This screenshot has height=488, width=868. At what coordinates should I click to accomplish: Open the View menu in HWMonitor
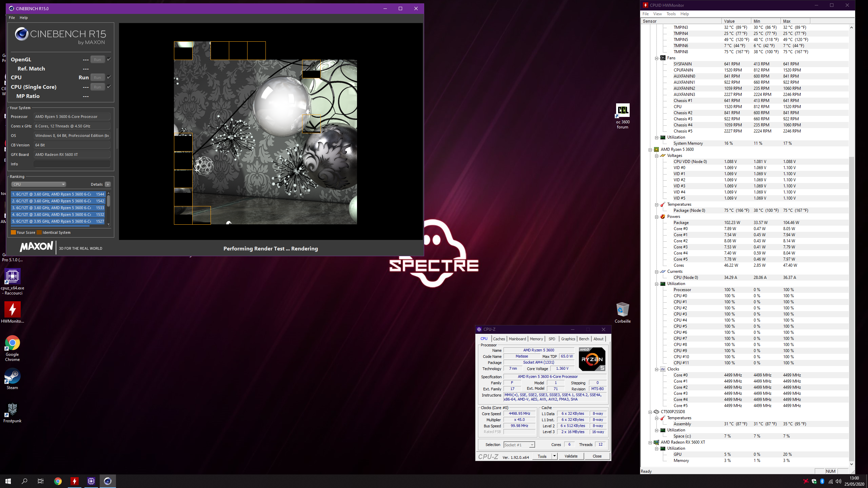click(657, 14)
